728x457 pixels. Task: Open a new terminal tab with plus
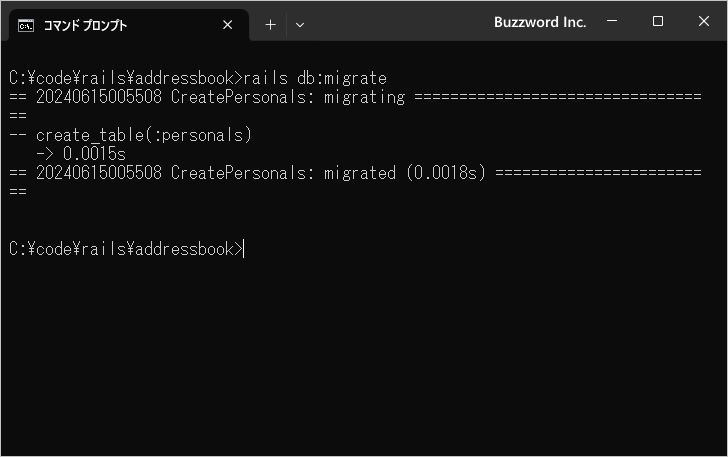[x=270, y=25]
